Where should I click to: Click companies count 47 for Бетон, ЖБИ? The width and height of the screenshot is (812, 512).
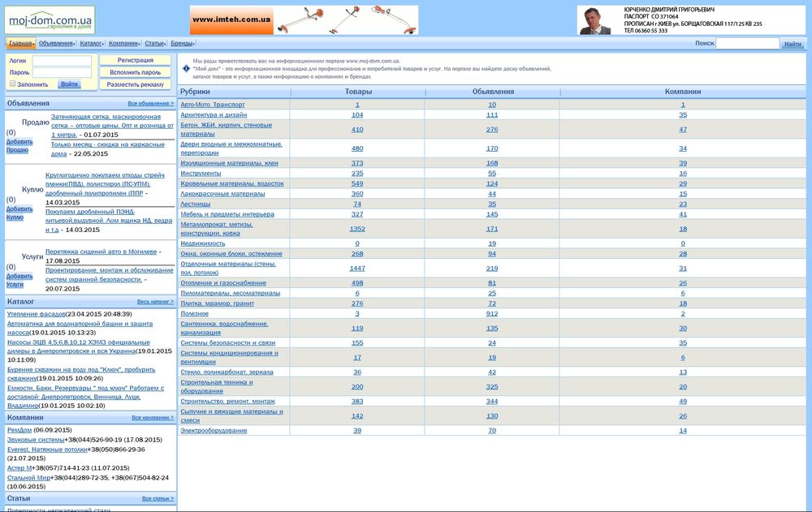pyautogui.click(x=683, y=130)
